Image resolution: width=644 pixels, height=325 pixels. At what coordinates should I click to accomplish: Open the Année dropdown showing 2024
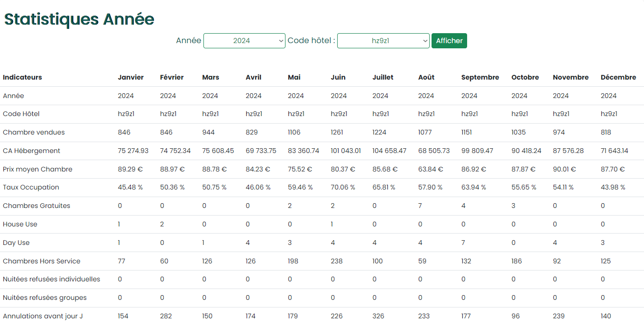coord(244,41)
